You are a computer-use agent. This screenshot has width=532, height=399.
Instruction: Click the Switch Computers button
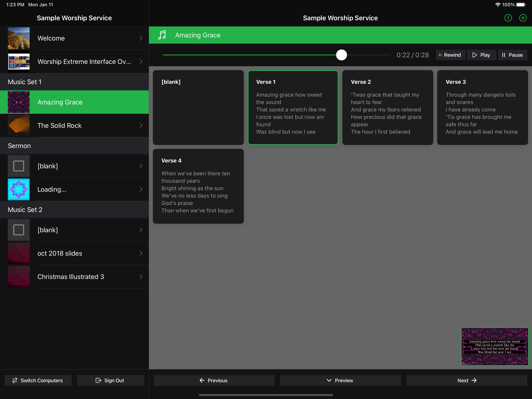(x=38, y=380)
